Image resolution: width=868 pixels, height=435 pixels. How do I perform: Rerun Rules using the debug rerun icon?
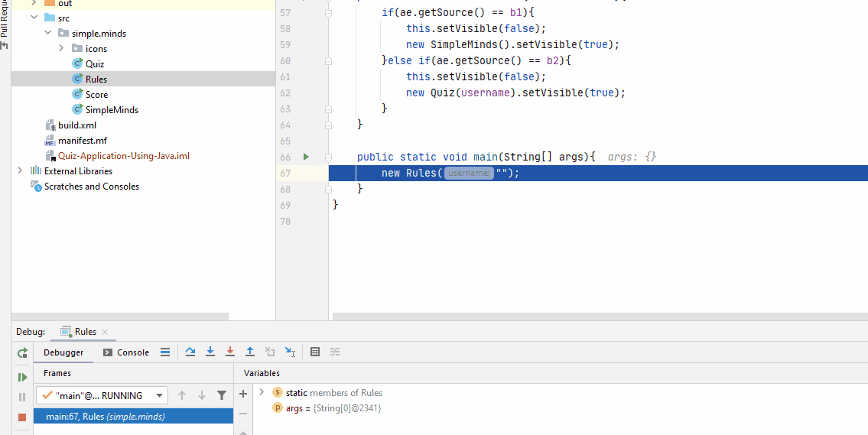coord(22,352)
